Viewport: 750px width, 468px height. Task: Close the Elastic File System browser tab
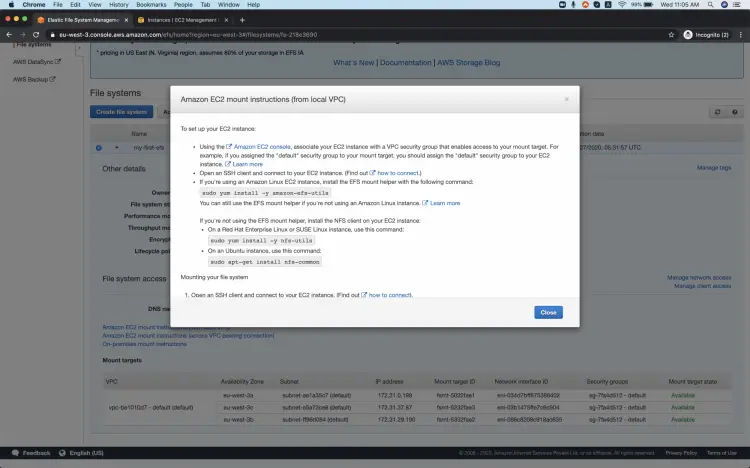coord(126,20)
